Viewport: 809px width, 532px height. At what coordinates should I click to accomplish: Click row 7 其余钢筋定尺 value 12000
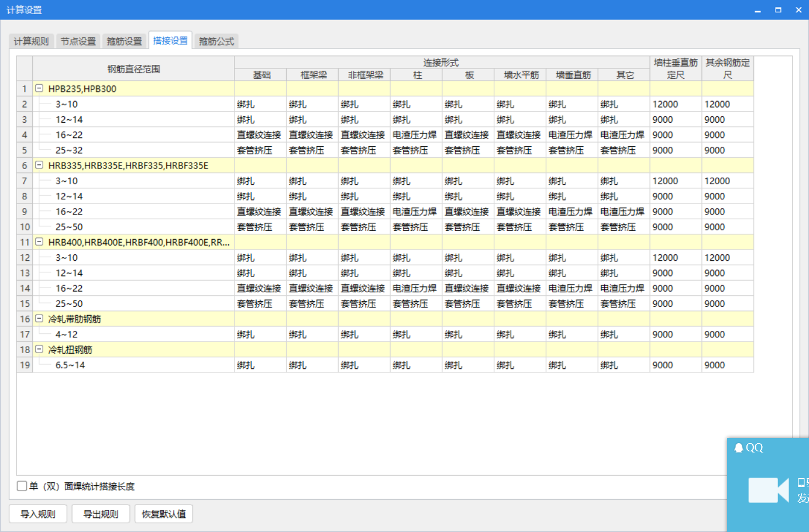[x=728, y=181]
